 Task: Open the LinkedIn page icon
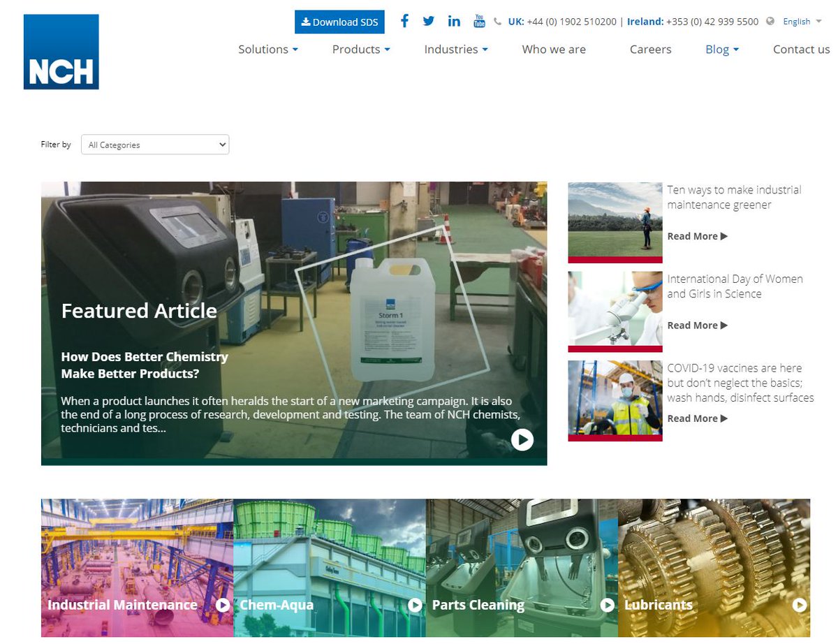pyautogui.click(x=454, y=21)
